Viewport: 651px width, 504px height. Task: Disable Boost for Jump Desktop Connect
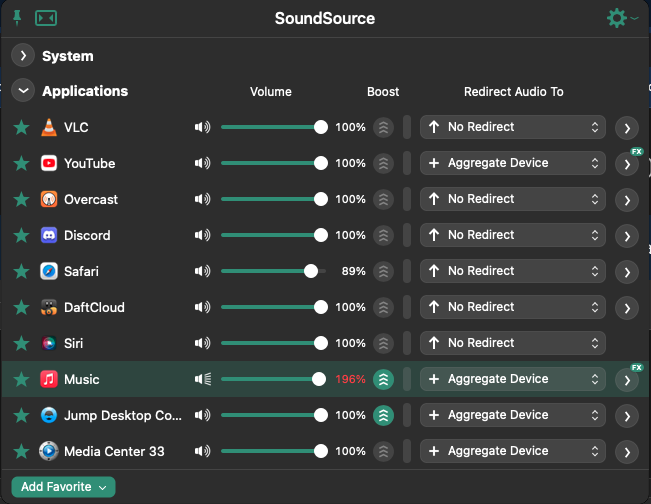pyautogui.click(x=383, y=415)
